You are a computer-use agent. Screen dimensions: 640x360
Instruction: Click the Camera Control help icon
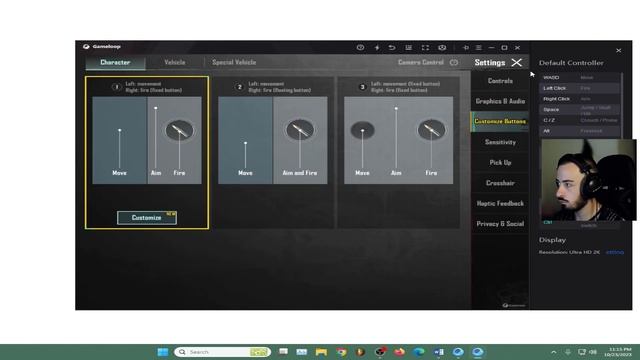(x=453, y=62)
